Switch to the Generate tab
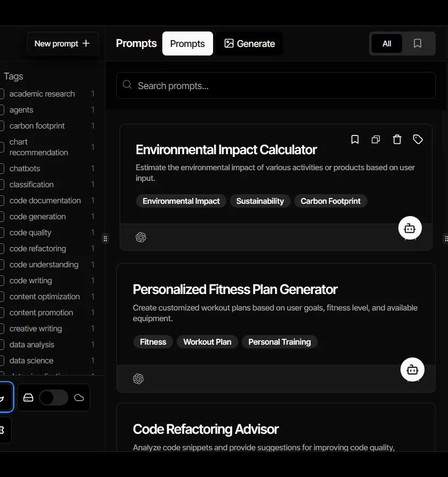Viewport: 448px width, 477px height. 249,44
